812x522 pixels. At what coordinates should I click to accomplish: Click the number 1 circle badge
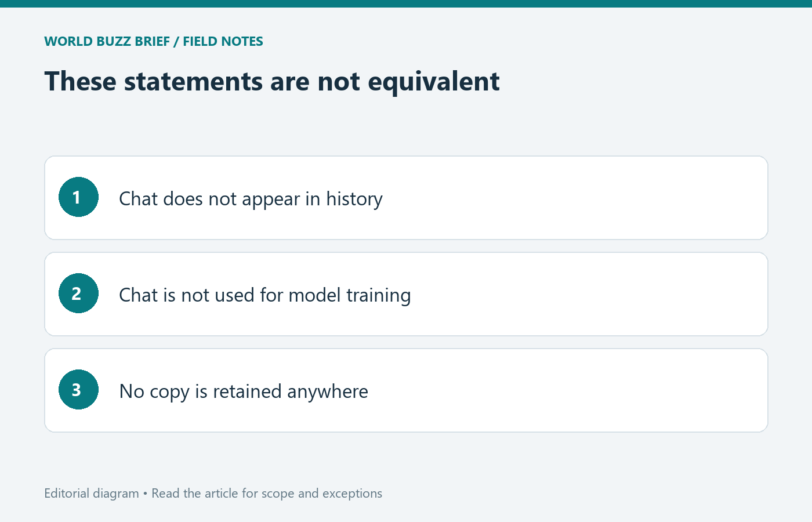78,197
